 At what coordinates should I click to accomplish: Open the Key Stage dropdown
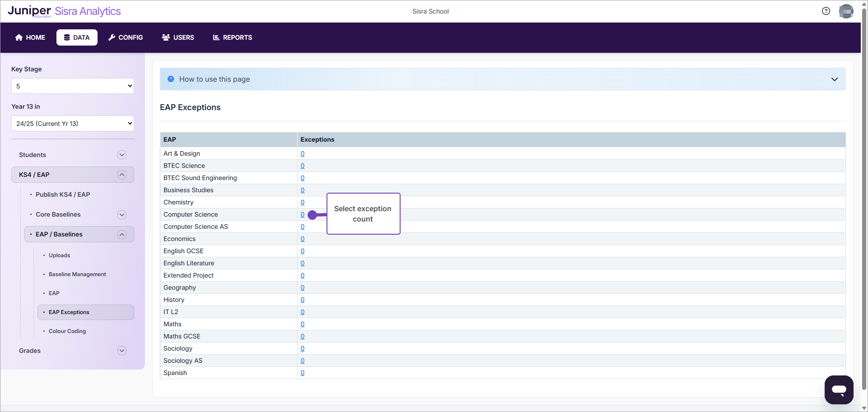73,86
